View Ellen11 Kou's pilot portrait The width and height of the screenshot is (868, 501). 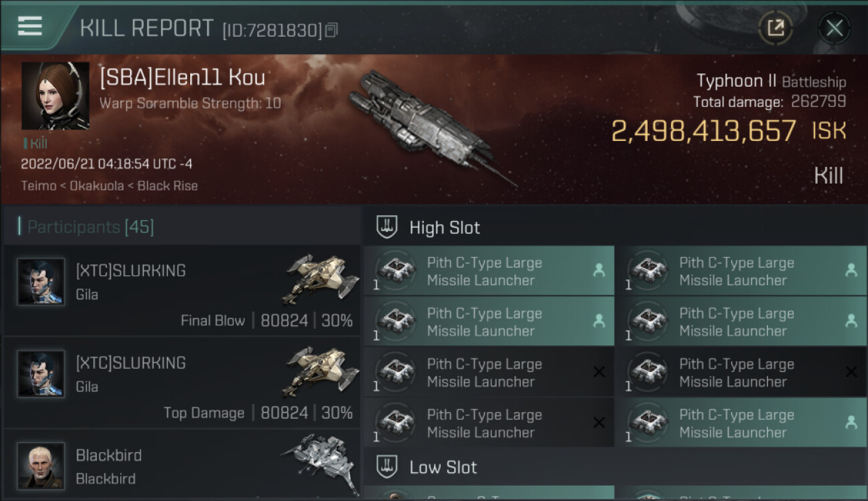coord(55,96)
